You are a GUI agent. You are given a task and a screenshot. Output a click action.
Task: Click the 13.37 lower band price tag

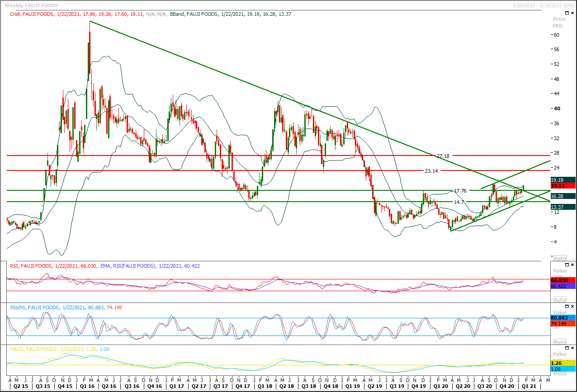point(563,207)
